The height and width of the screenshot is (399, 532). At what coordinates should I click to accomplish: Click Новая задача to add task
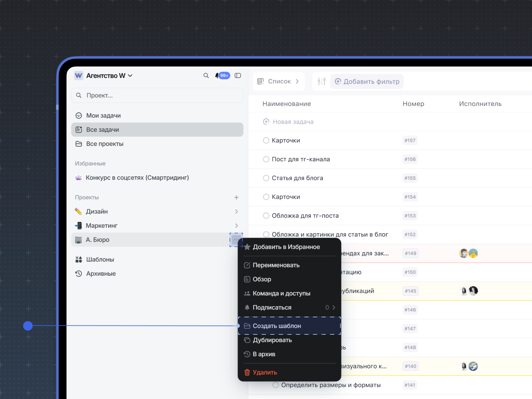pyautogui.click(x=293, y=122)
